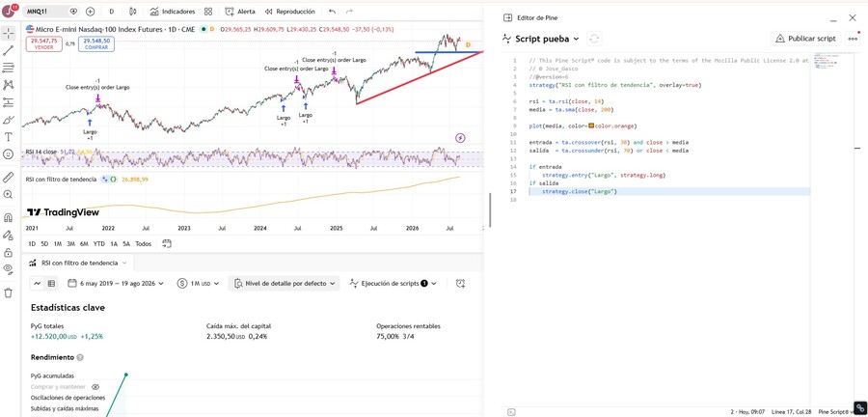Open the candlestick chart type menu
Screen dimensions: 868x417
132,11
